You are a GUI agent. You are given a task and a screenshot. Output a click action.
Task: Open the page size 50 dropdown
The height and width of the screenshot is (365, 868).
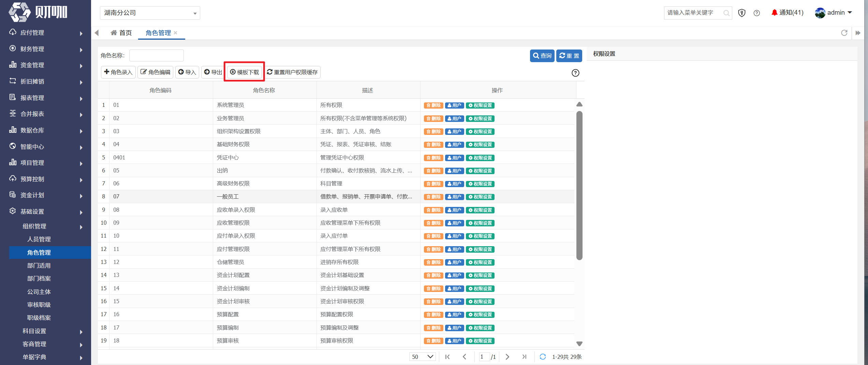point(422,357)
